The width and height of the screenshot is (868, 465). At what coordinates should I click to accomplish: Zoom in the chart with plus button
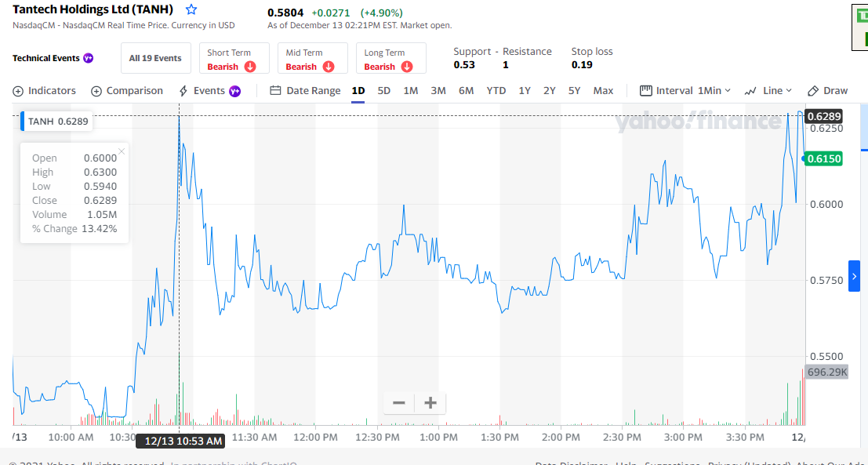click(430, 402)
